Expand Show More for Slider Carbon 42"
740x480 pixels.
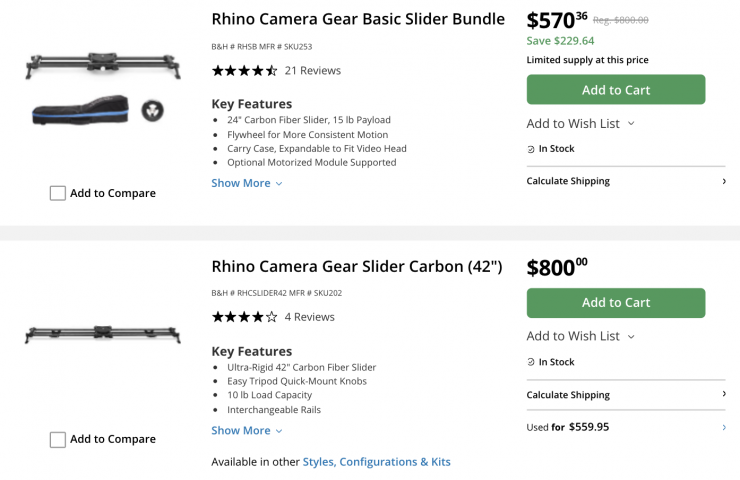(246, 430)
